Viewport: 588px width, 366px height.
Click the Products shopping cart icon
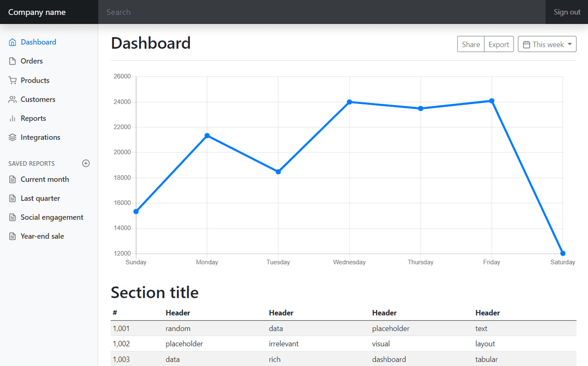12,80
